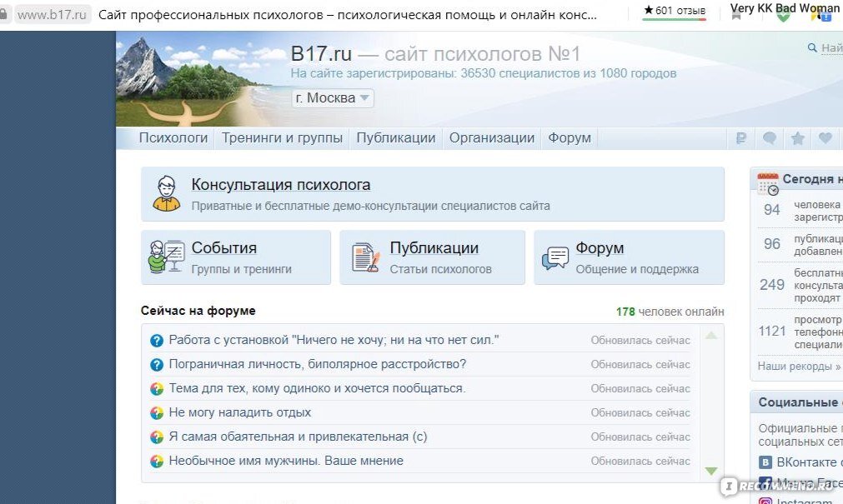Open the Организации menu item

click(491, 137)
